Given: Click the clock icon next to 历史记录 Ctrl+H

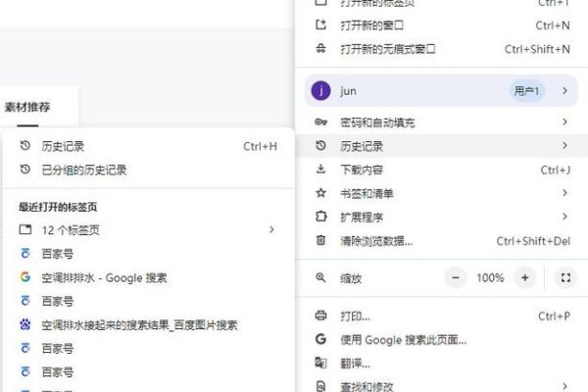Looking at the screenshot, I should tap(25, 146).
